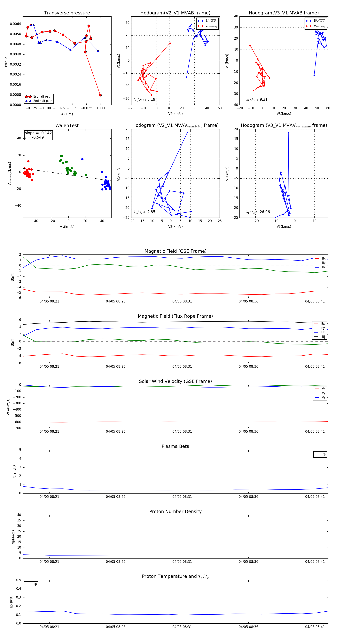Click the 'Bz' legend entry in GSE magnetic field
This screenshot has width=351, height=644.
(x=320, y=267)
